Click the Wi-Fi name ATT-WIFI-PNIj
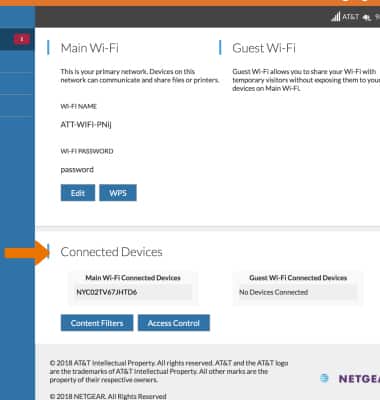Image resolution: width=380 pixels, height=400 pixels. tap(86, 125)
